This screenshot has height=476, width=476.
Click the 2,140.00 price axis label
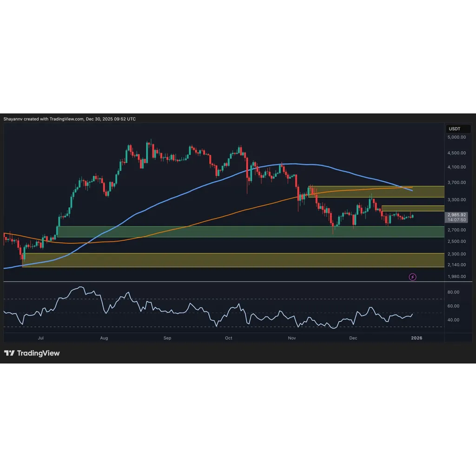(456, 264)
